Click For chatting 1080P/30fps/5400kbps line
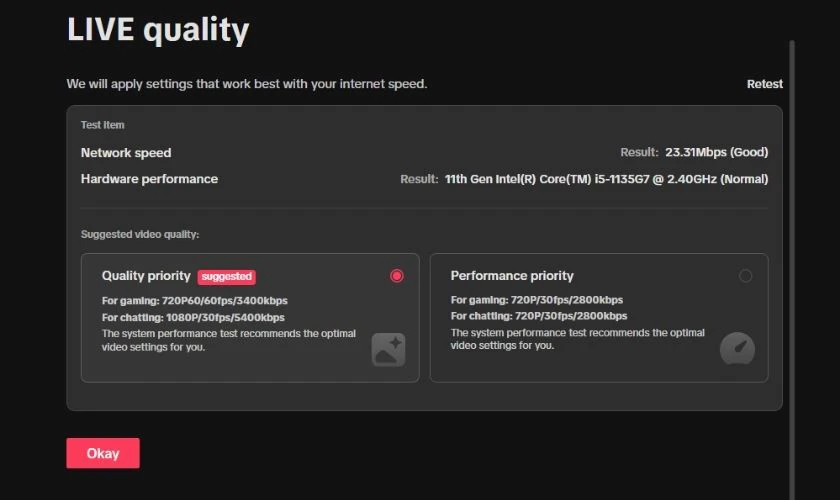Image resolution: width=840 pixels, height=500 pixels. (193, 318)
